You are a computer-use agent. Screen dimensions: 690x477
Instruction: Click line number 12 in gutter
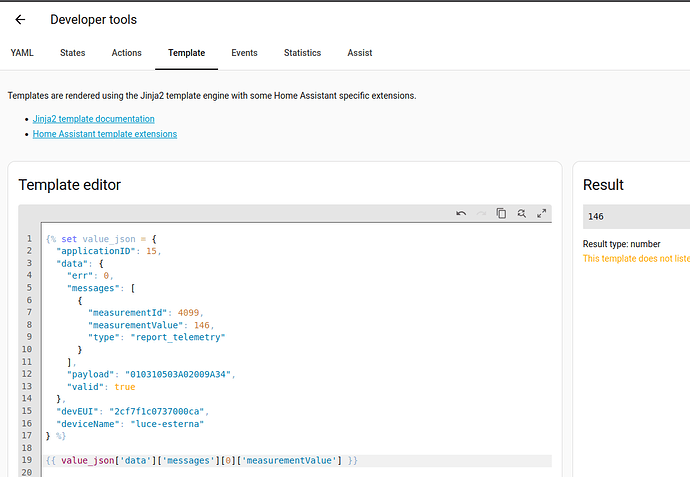27,374
